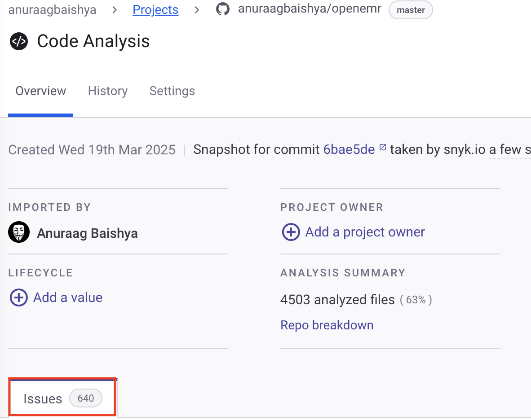Open commit 6bae5de link
This screenshot has height=420, width=531.
coord(349,149)
